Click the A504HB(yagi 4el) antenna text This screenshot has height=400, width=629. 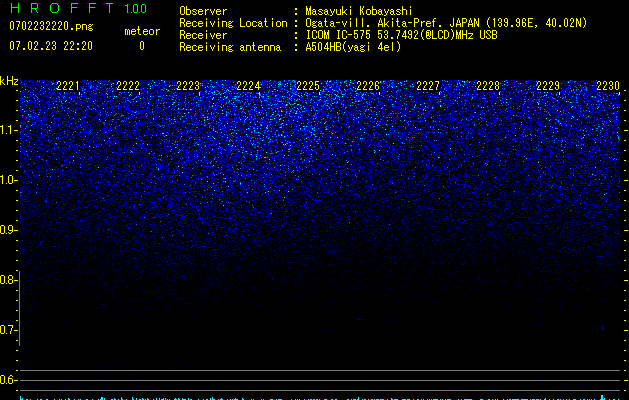pos(353,47)
